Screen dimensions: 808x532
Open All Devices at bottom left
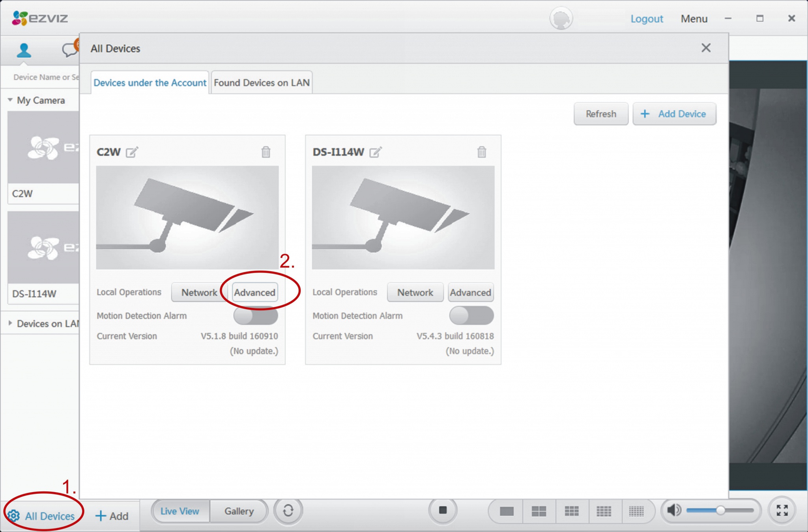click(41, 516)
